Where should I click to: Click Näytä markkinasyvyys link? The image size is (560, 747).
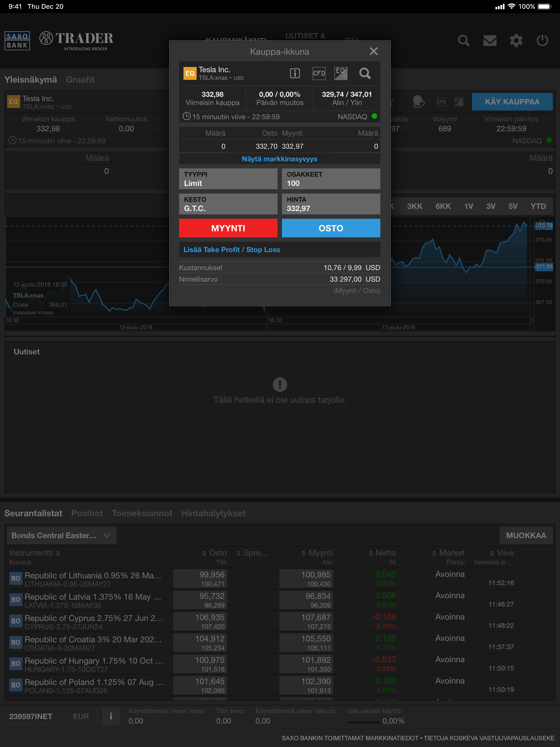pyautogui.click(x=280, y=159)
